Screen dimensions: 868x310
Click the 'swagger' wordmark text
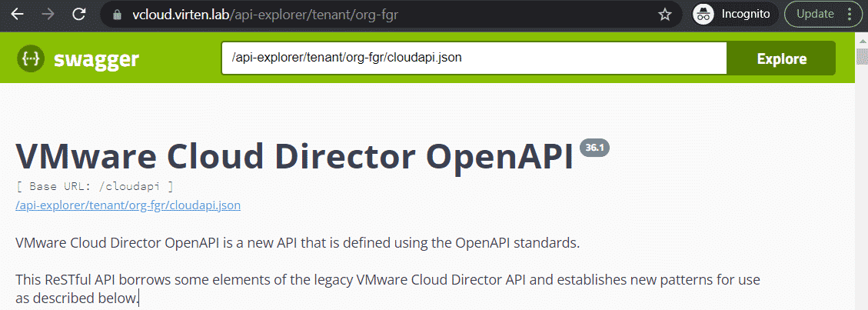coord(96,58)
